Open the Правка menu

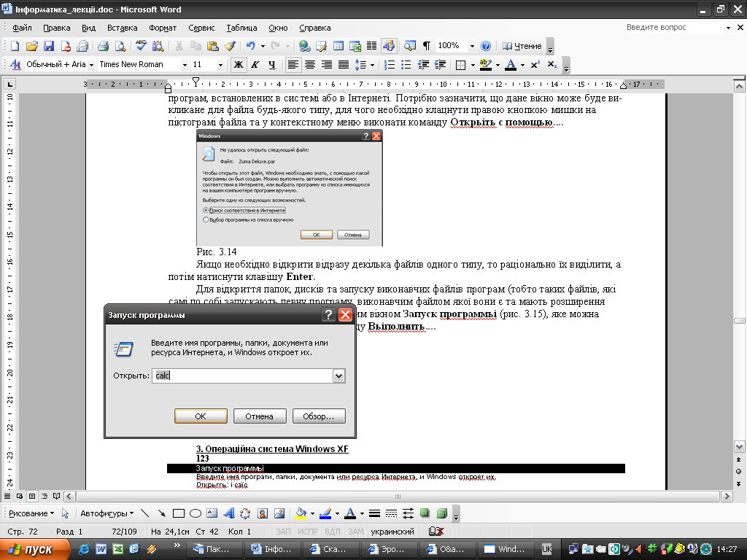tap(57, 28)
